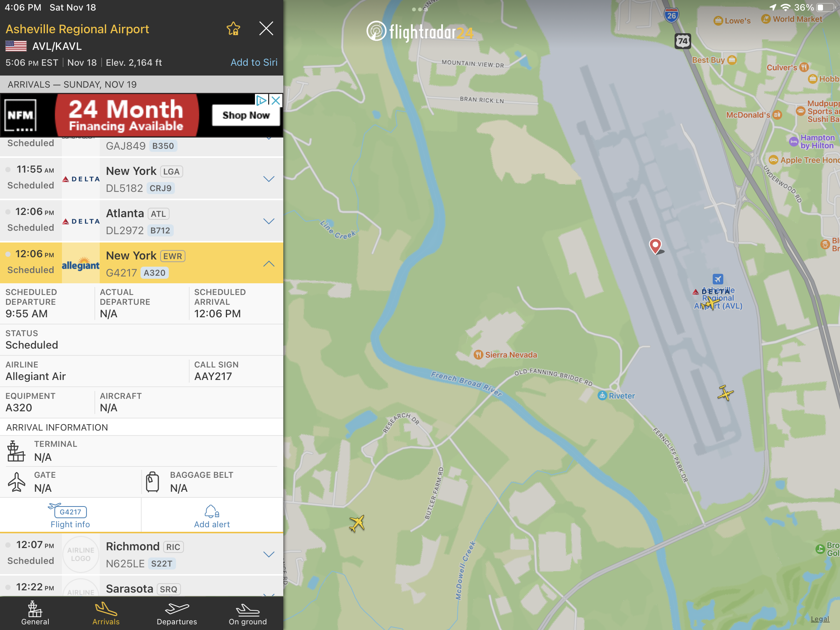Viewport: 840px width, 630px height.
Task: Tap the red airport location pin
Action: (655, 246)
